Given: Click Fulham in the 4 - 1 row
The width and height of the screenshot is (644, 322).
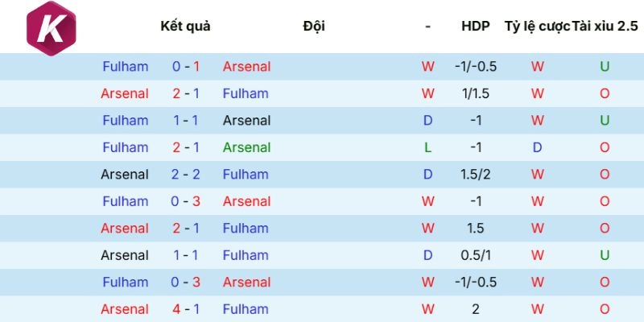Looking at the screenshot, I should coord(246,309).
